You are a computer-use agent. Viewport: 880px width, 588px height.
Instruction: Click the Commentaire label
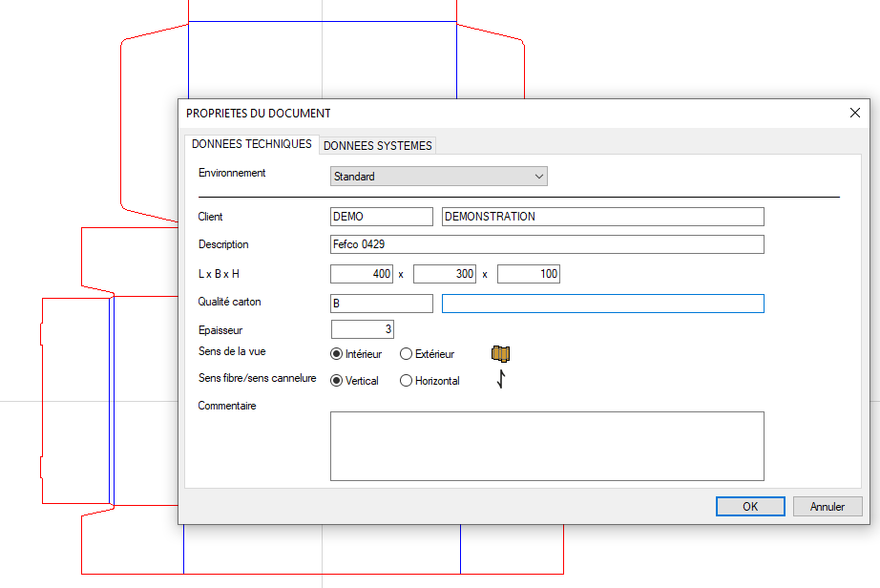[x=227, y=406]
